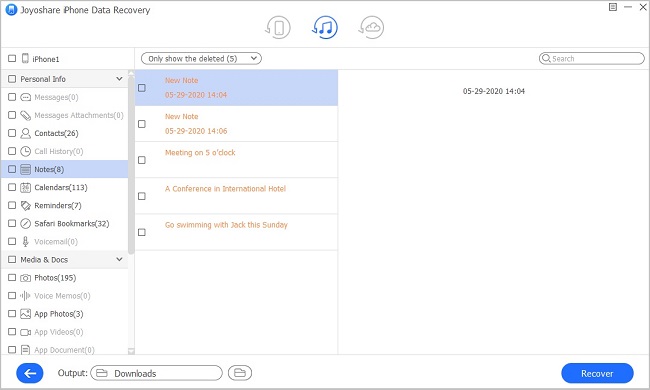
Task: Select the Calendars(113) category label
Action: pos(61,187)
